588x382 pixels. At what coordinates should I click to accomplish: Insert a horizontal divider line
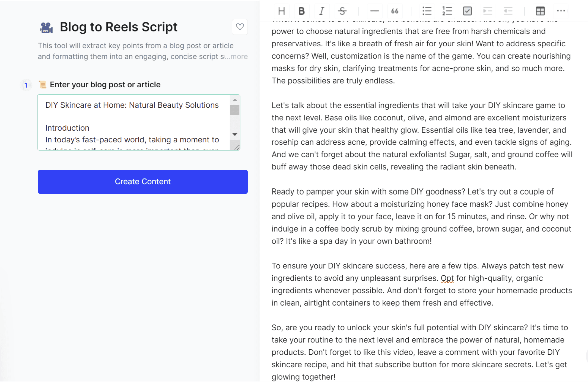(x=374, y=11)
